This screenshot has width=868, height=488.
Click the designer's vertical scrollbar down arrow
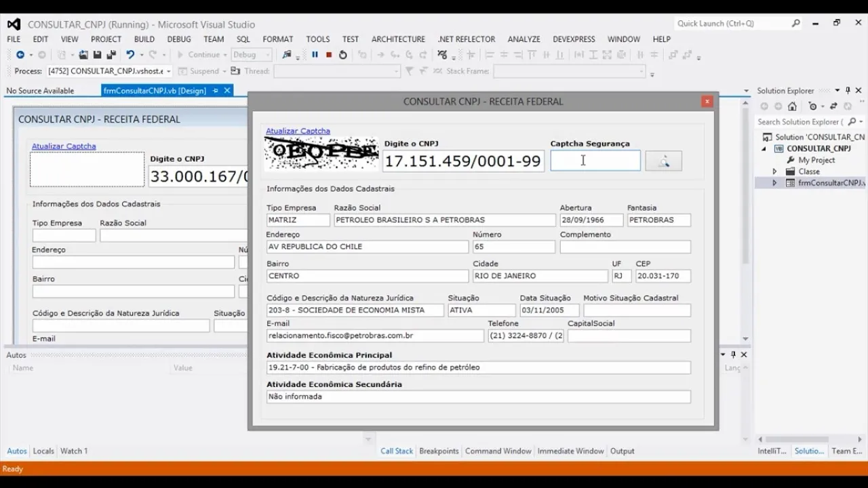(746, 338)
